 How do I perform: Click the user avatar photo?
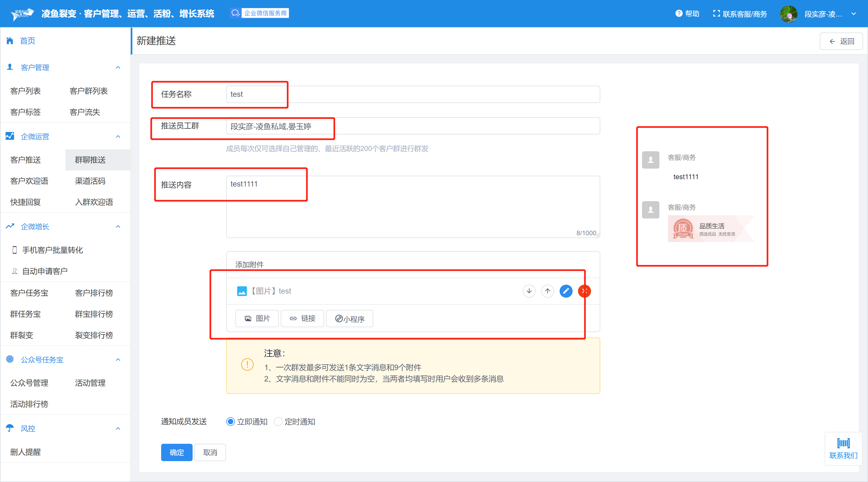coord(789,14)
